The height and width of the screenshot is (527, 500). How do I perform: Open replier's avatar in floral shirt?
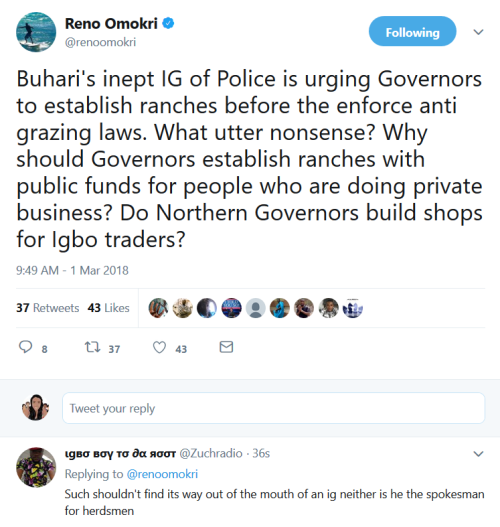tap(36, 467)
